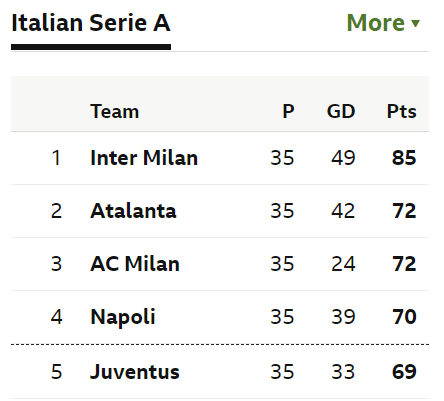The image size is (444, 401).
Task: Click the green arrow next to More
Action: coord(415,23)
